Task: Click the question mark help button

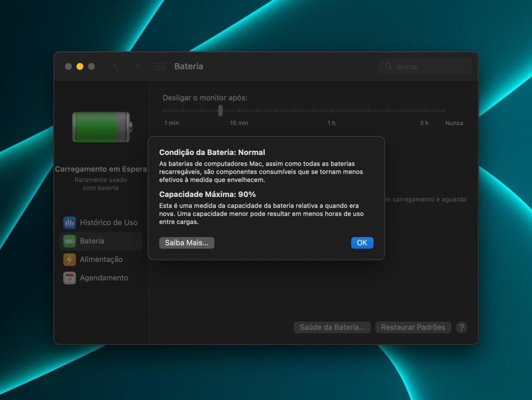Action: (x=462, y=327)
